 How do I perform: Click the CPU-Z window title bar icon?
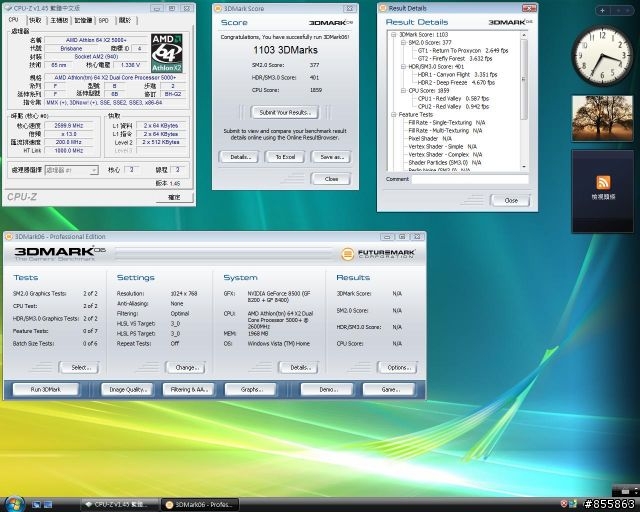click(8, 8)
